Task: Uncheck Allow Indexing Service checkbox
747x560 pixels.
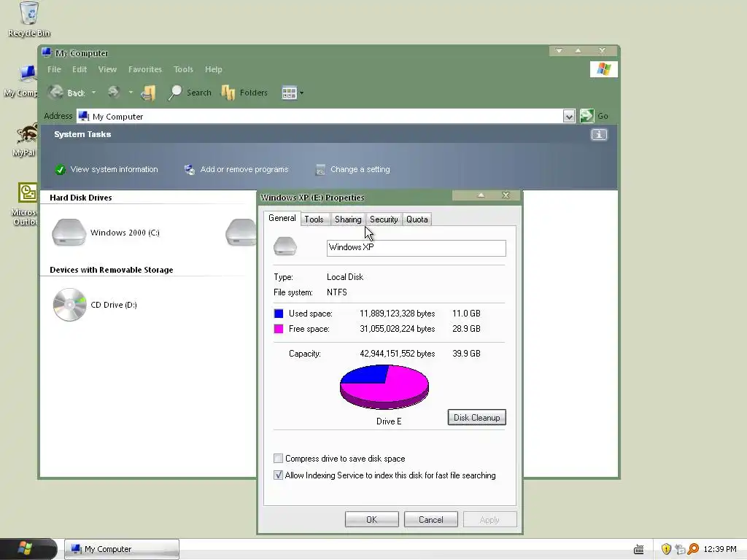Action: point(278,475)
